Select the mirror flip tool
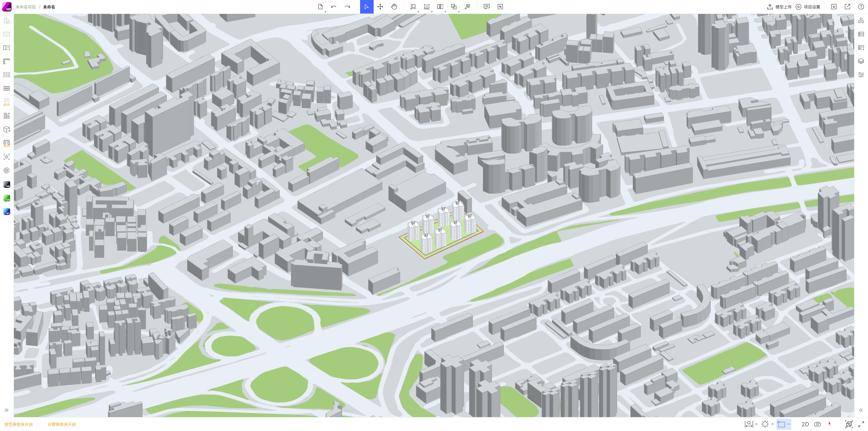 [x=440, y=7]
